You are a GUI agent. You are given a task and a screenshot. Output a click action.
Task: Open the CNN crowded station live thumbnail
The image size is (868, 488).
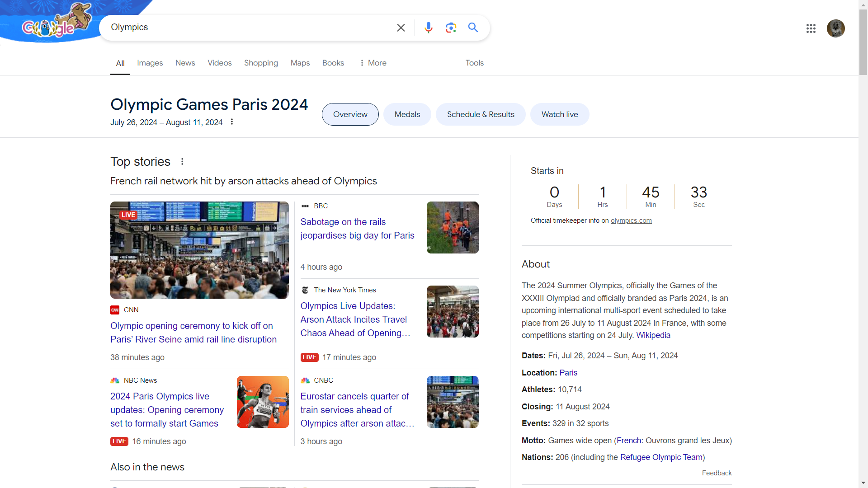pos(199,250)
